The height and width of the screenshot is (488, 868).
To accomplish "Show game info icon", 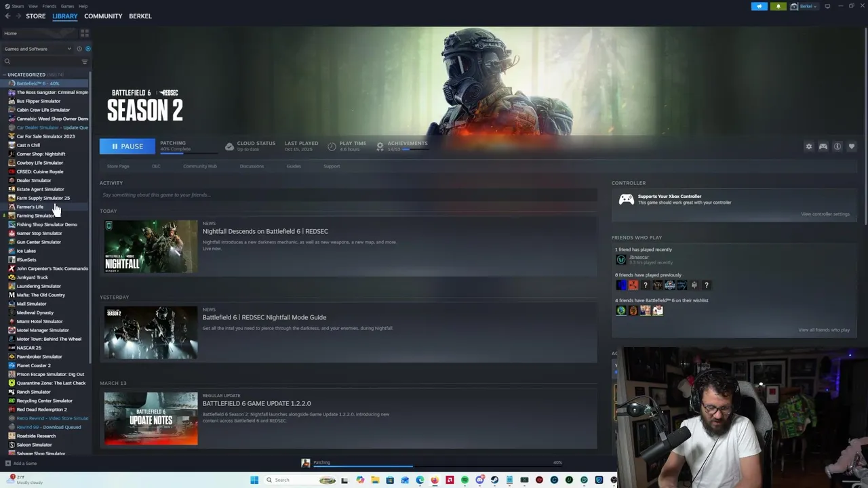I will [837, 146].
